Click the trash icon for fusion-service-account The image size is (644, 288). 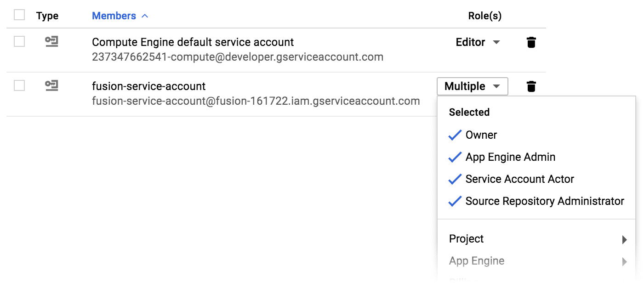click(531, 86)
